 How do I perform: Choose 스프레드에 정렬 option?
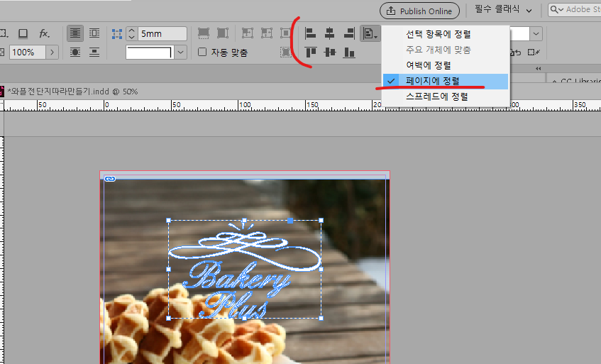[x=446, y=96]
